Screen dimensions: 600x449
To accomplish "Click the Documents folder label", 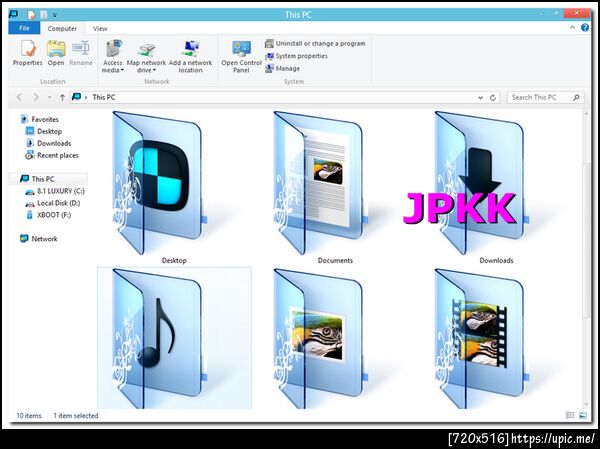I will click(335, 261).
